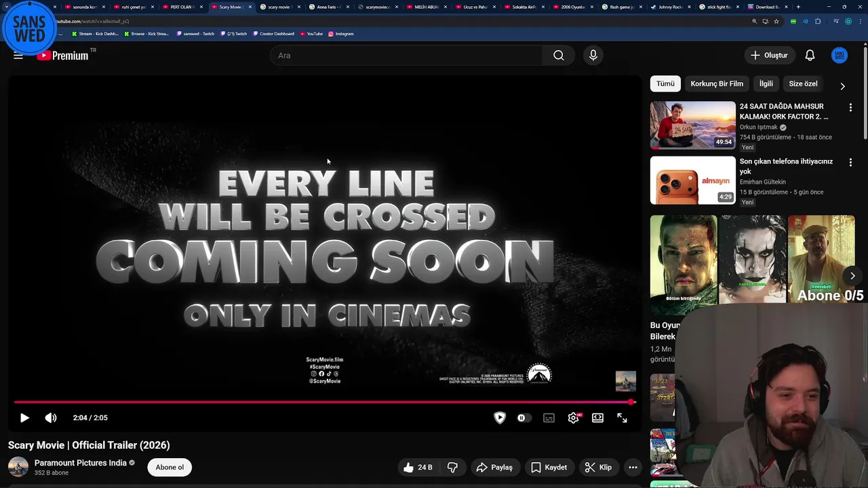The height and width of the screenshot is (488, 868).
Task: Switch to Anna Faris browser tab
Action: [329, 7]
